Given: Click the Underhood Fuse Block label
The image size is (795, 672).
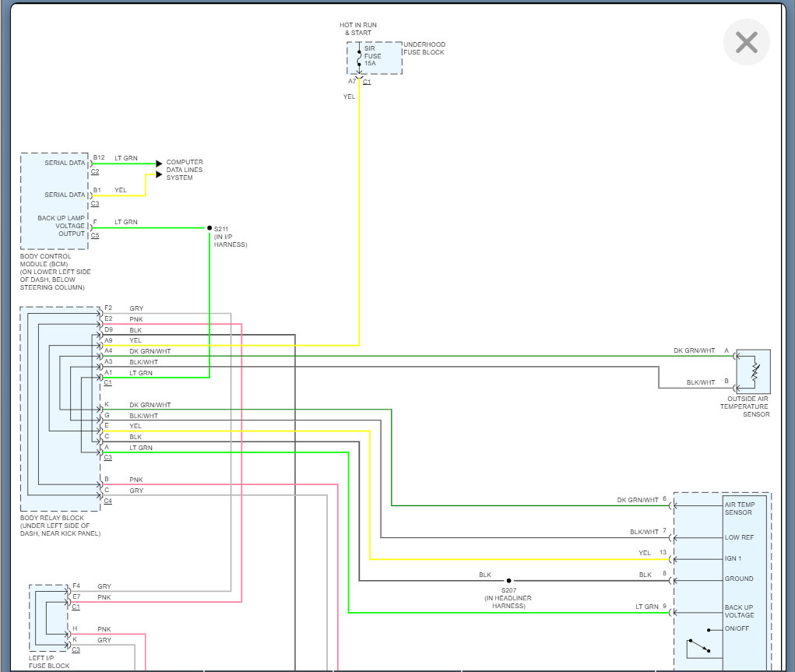Looking at the screenshot, I should tap(424, 48).
